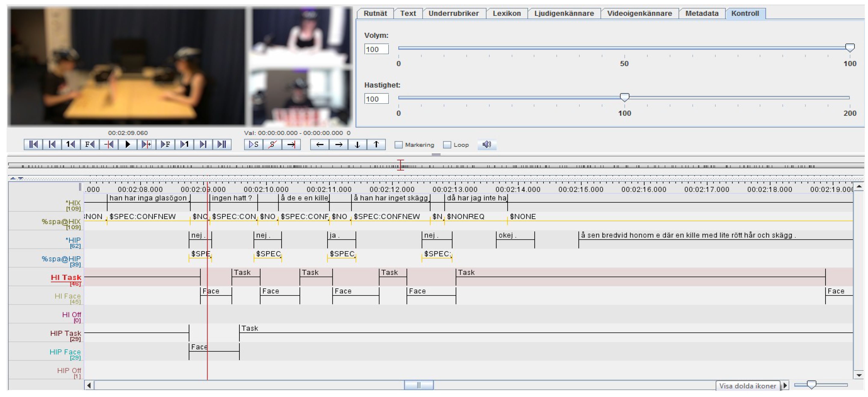
Task: Click the speaker volume icon
Action: tap(486, 144)
